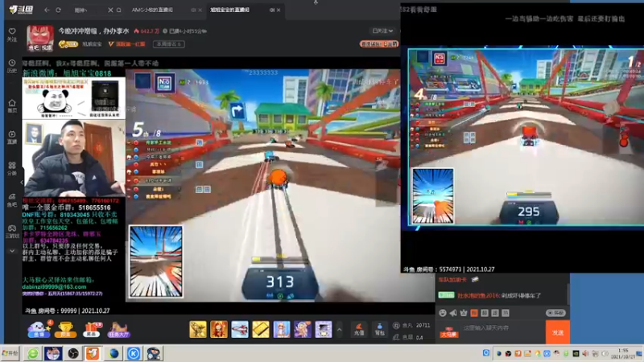Image resolution: width=644 pixels, height=362 pixels.
Task: Send the red-haired character gift
Action: (x=219, y=330)
